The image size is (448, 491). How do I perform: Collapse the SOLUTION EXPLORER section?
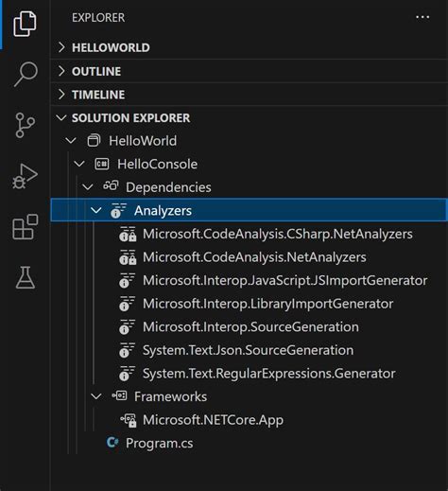click(x=61, y=118)
